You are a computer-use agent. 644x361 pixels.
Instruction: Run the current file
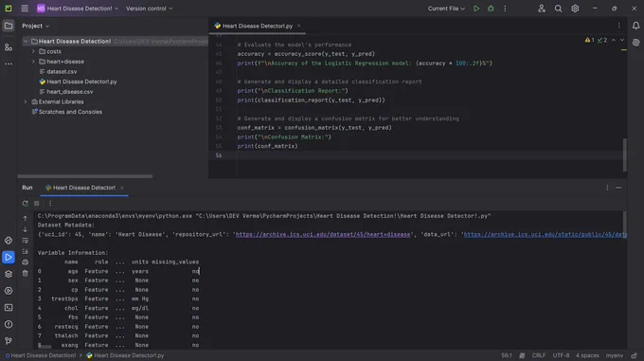tap(476, 9)
